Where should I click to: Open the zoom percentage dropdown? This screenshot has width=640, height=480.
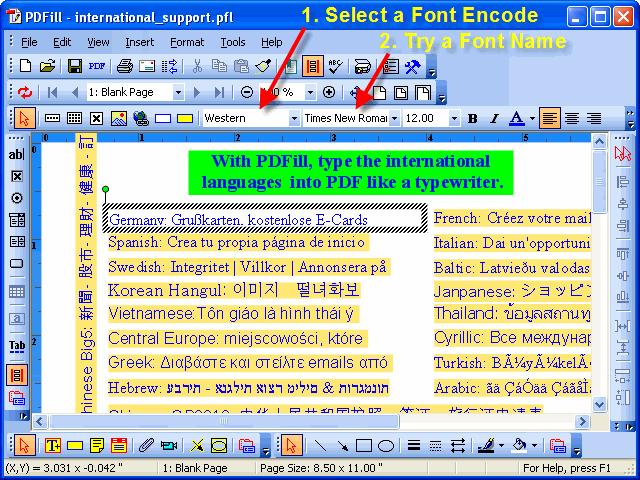310,92
